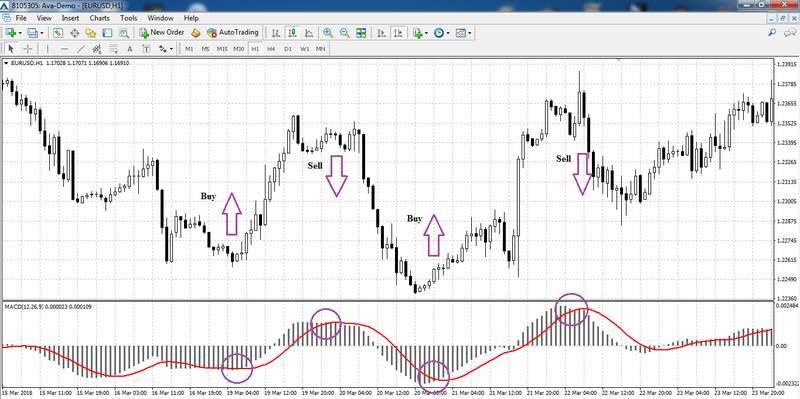The height and width of the screenshot is (399, 800).
Task: Select the H4 timeframe button
Action: pyautogui.click(x=271, y=49)
